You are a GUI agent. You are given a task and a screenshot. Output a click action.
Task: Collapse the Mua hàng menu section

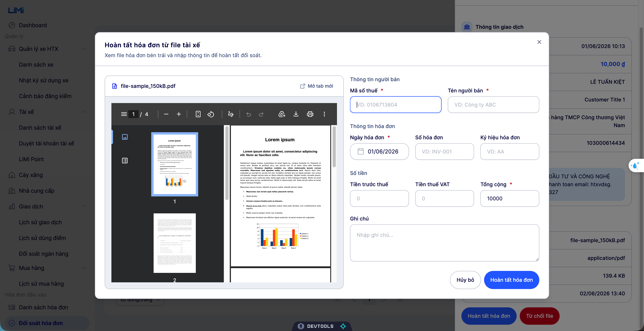83,268
